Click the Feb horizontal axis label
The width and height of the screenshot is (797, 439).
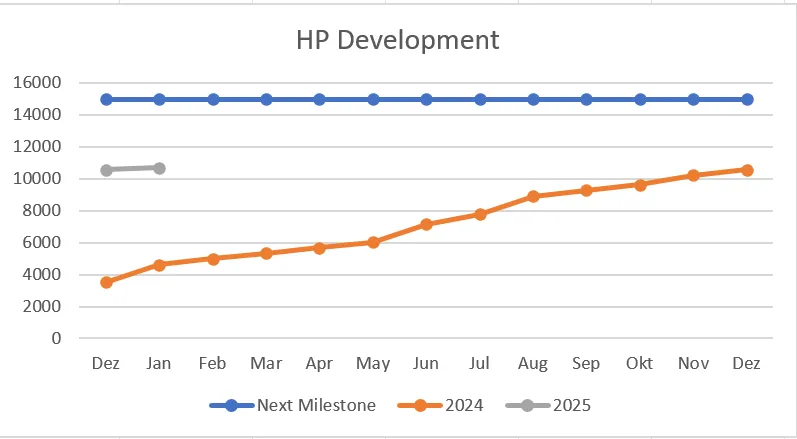[212, 363]
